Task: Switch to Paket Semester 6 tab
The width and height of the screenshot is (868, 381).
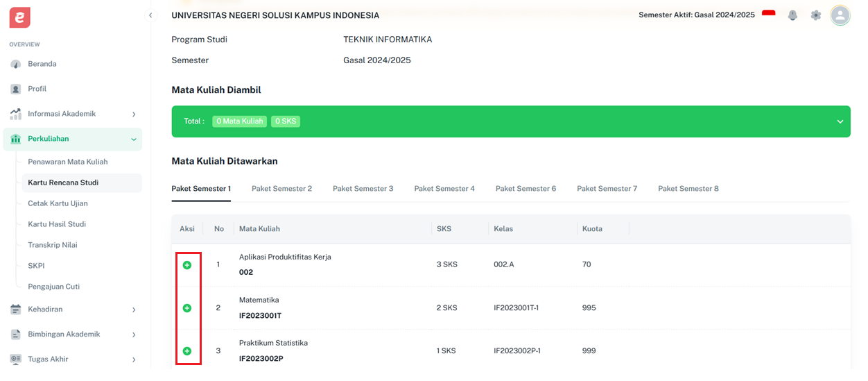Action: 526,189
